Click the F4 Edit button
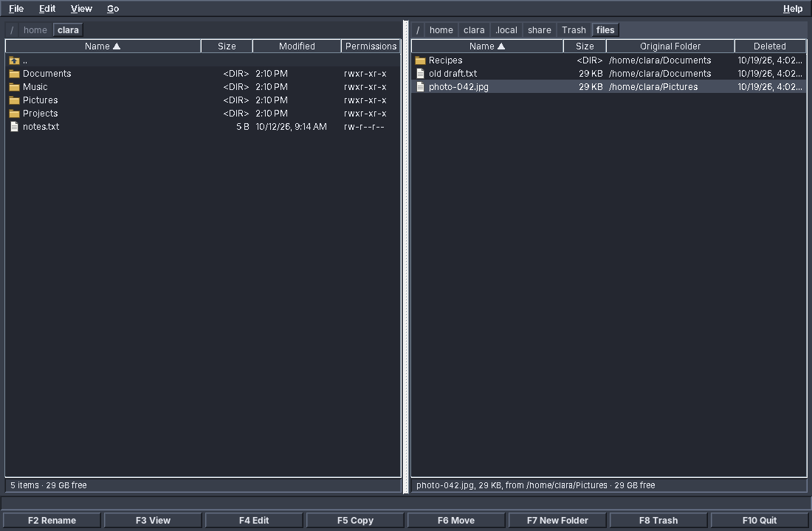 (254, 520)
